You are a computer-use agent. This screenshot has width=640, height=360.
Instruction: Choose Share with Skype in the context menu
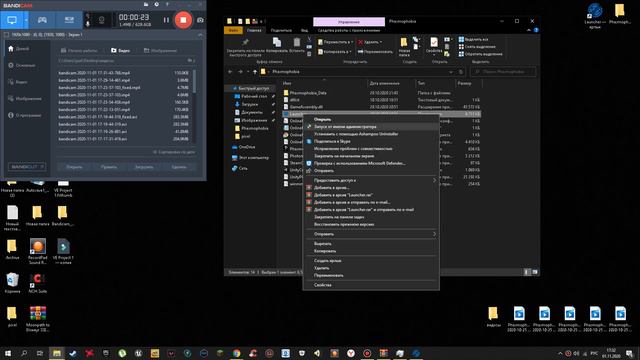click(371, 141)
